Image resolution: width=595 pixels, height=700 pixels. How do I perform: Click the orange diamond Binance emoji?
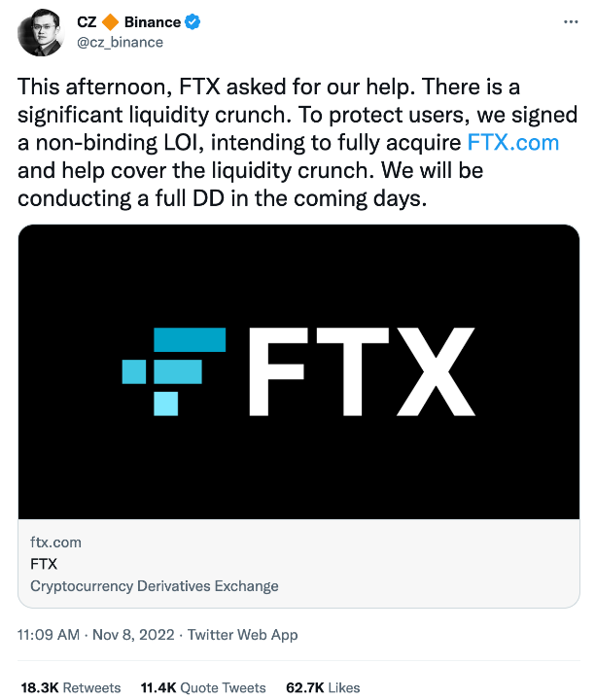(x=110, y=21)
